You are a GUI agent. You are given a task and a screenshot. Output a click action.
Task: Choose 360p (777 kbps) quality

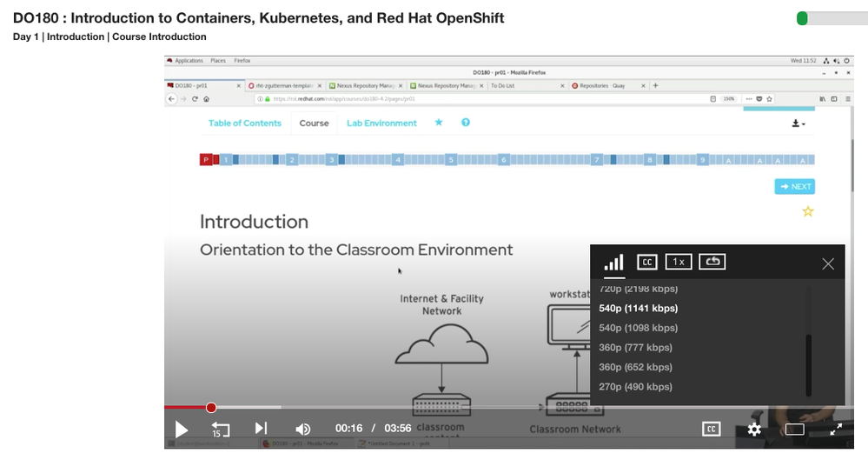pyautogui.click(x=635, y=348)
